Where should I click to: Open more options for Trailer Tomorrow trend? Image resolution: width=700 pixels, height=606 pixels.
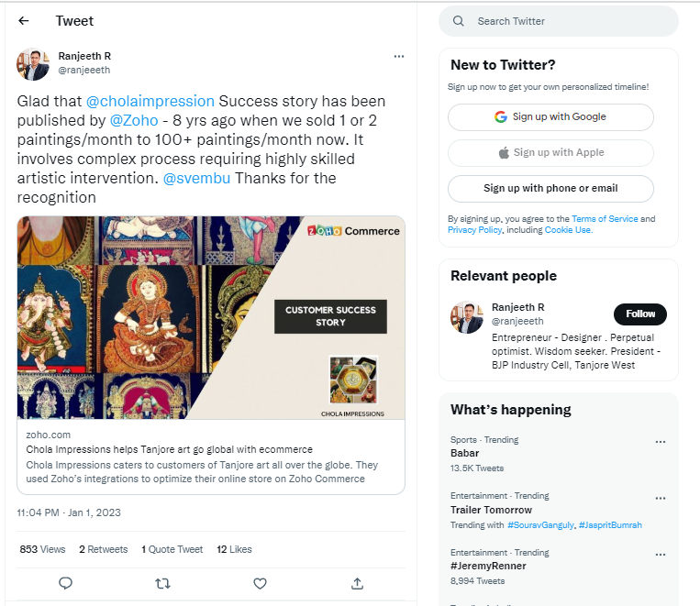660,498
